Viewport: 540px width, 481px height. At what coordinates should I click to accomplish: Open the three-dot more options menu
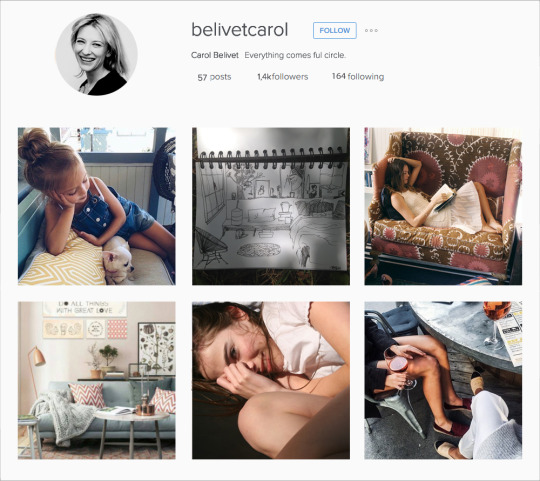371,30
